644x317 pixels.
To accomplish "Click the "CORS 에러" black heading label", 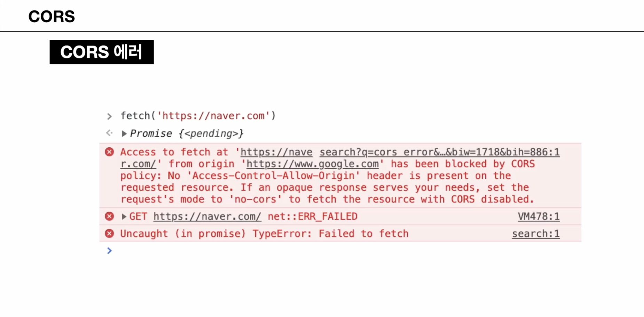I will 102,52.
